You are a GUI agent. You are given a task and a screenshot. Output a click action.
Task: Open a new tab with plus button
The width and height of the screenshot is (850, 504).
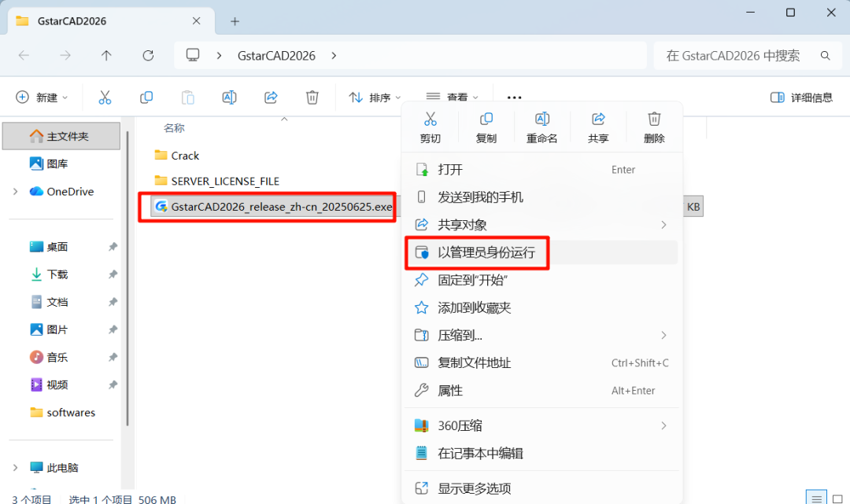coord(235,21)
